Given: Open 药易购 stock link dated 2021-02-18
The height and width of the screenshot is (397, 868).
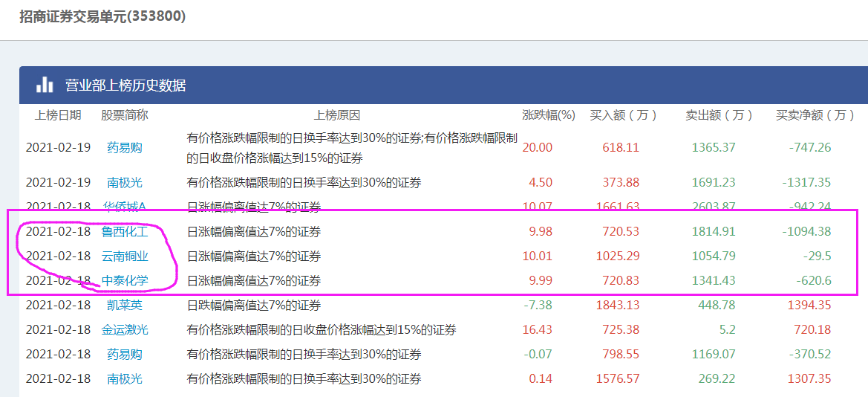Looking at the screenshot, I should click(x=125, y=355).
